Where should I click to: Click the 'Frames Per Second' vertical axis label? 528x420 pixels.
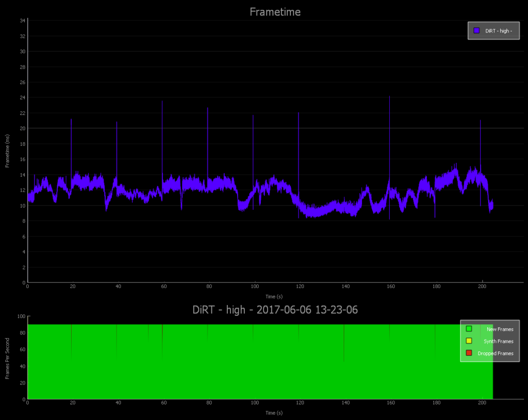click(x=7, y=358)
